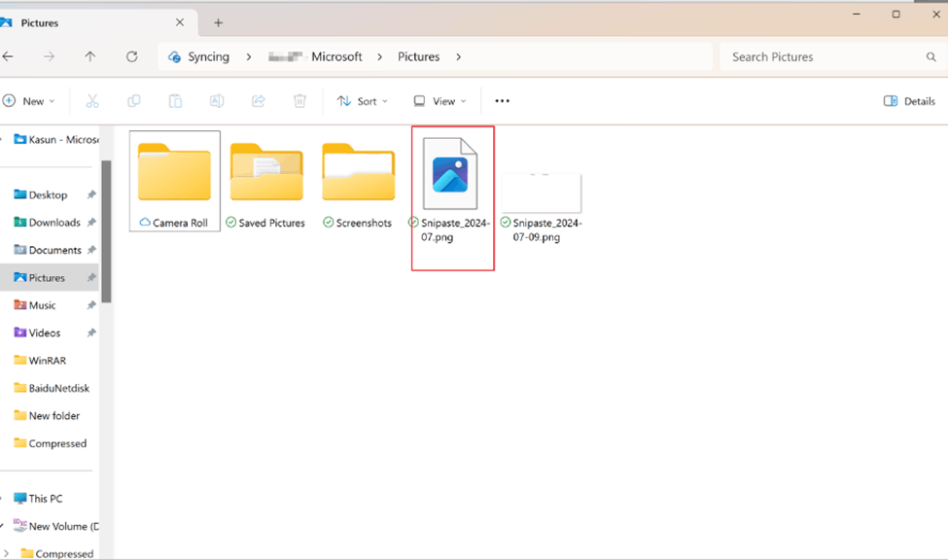The width and height of the screenshot is (948, 560).
Task: Click the Cut scissors icon
Action: point(92,101)
